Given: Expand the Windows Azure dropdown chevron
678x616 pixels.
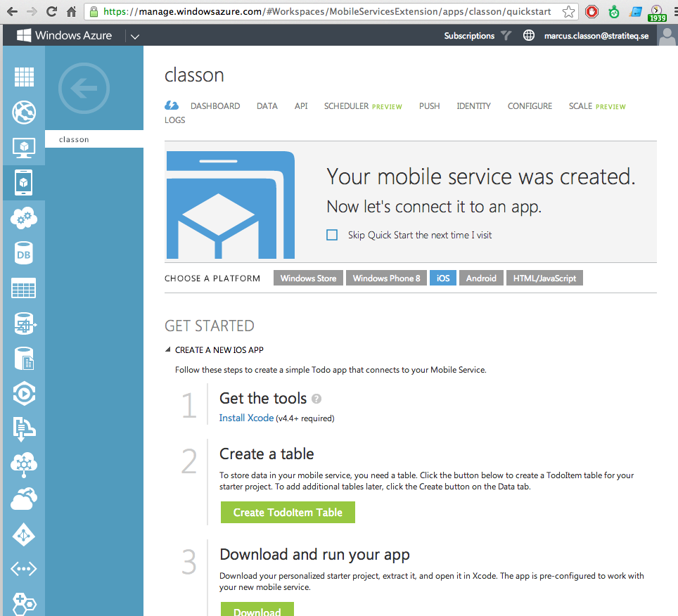Looking at the screenshot, I should (135, 37).
